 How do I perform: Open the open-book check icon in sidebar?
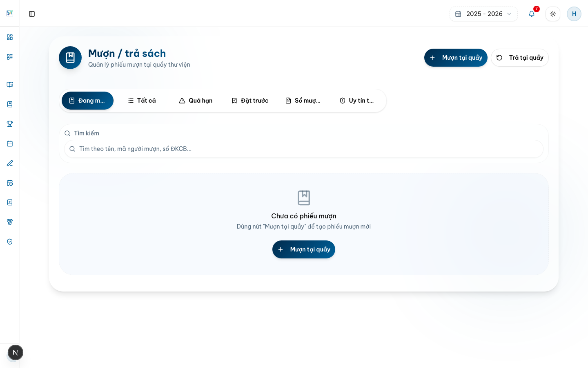10,85
